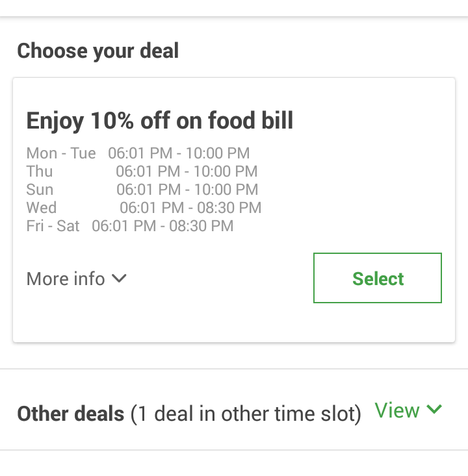Tap the Thu 06:01 PM - 10:00 PM timing
The image size is (468, 476).
click(x=187, y=171)
